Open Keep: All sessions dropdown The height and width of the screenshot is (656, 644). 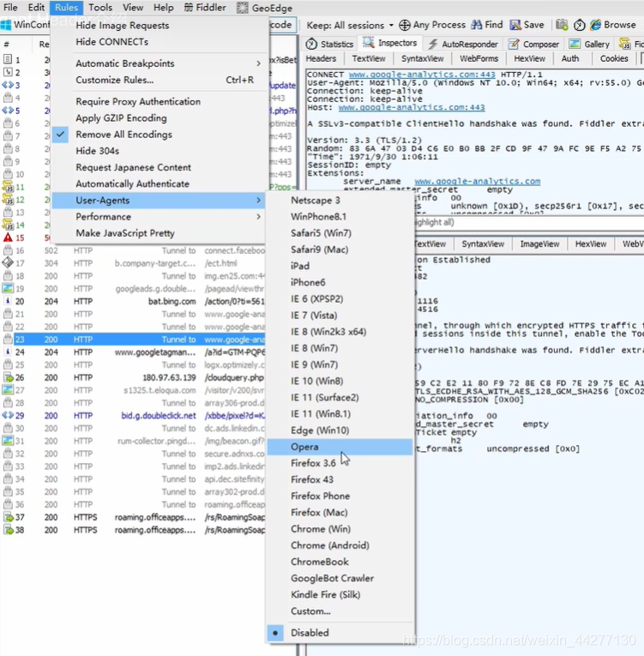[350, 25]
